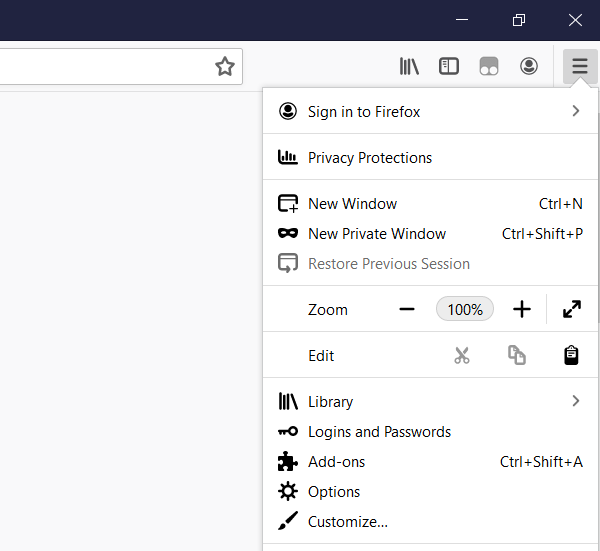Open the Library menu item
Image resolution: width=600 pixels, height=551 pixels.
pos(430,401)
